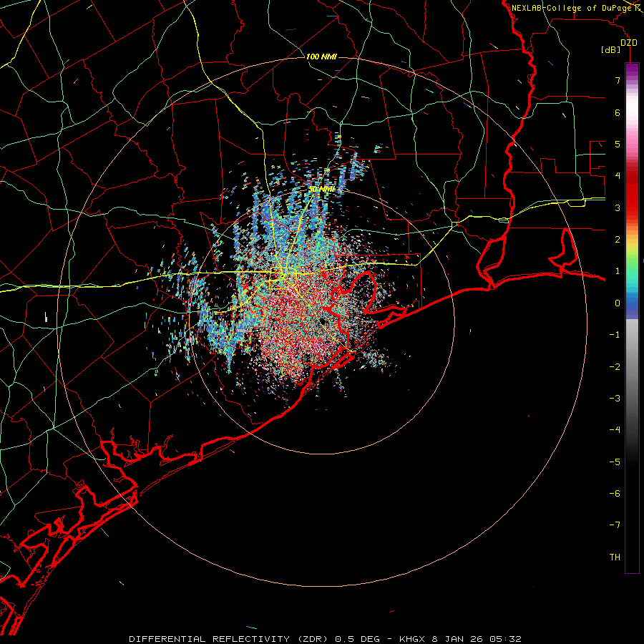The height and width of the screenshot is (644, 644).
Task: Click the 50 NMI range ring label
Action: tap(321, 190)
